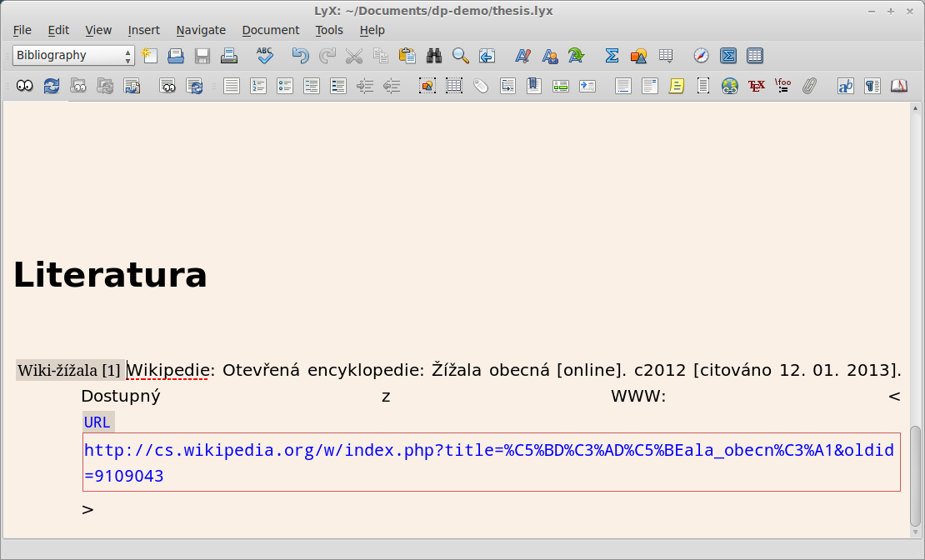The width and height of the screenshot is (925, 560).
Task: Decrease paragraph depth
Action: (x=392, y=86)
